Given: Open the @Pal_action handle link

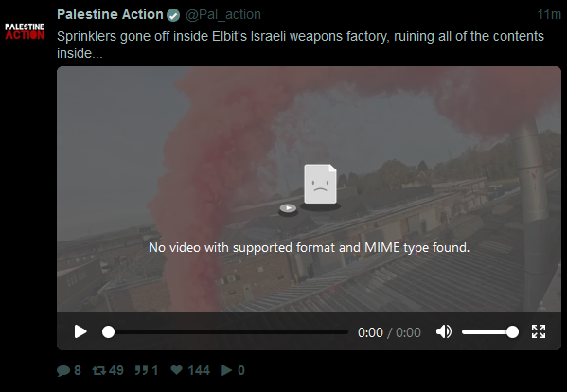Looking at the screenshot, I should pyautogui.click(x=223, y=14).
